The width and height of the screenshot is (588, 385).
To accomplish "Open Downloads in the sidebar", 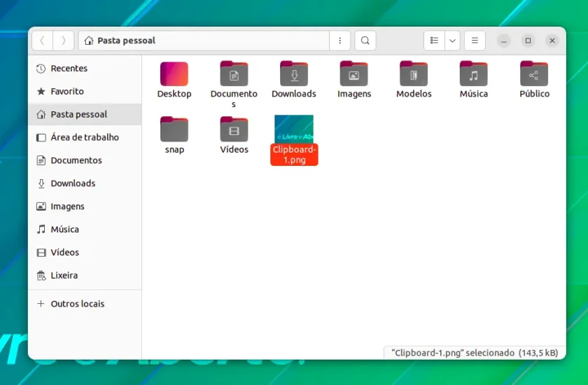I will coord(85,183).
